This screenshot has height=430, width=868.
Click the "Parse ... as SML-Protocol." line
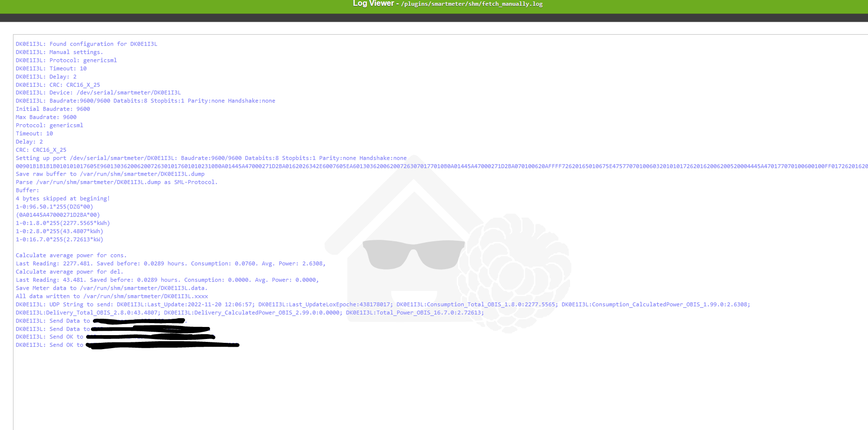pyautogui.click(x=117, y=182)
